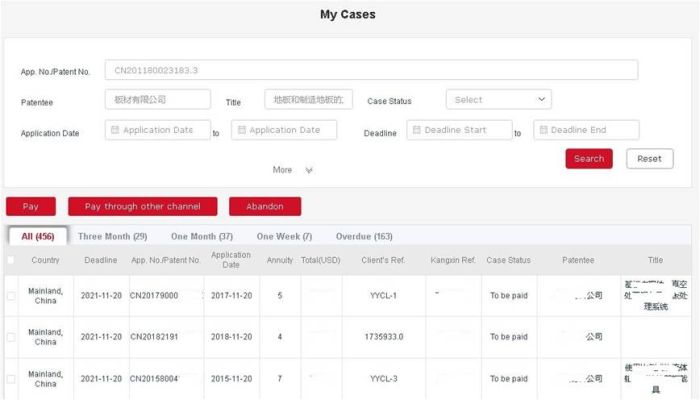View the One Week (7) tab
The width and height of the screenshot is (700, 400).
click(x=284, y=236)
